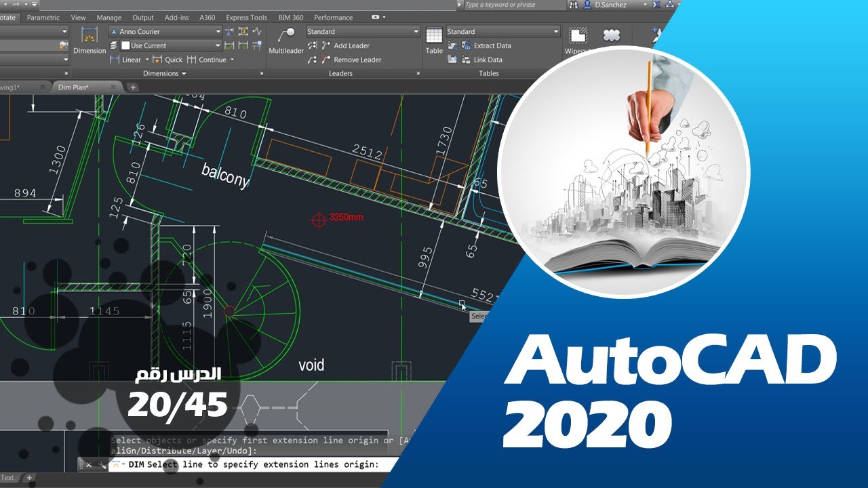This screenshot has height=488, width=868.
Task: Click the Dimension Break icon
Action: 231,31
